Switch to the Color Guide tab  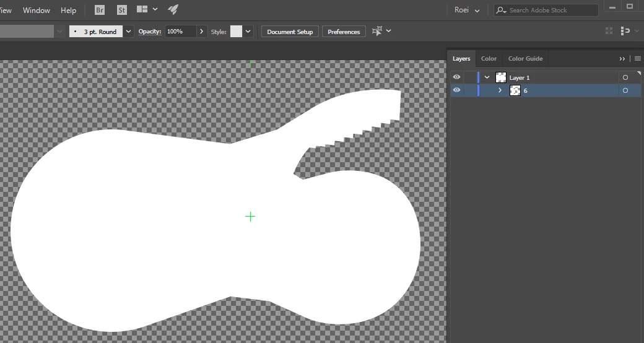[525, 58]
